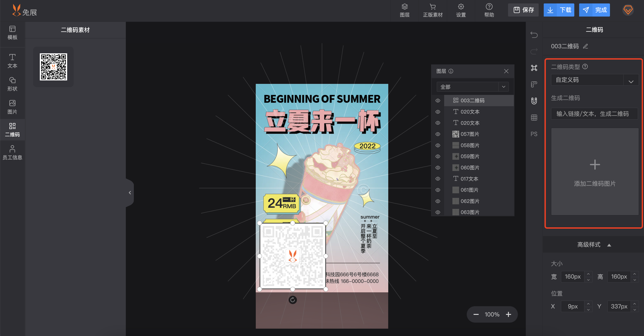The height and width of the screenshot is (336, 644).
Task: Hide the 003二维码 layer
Action: [438, 100]
